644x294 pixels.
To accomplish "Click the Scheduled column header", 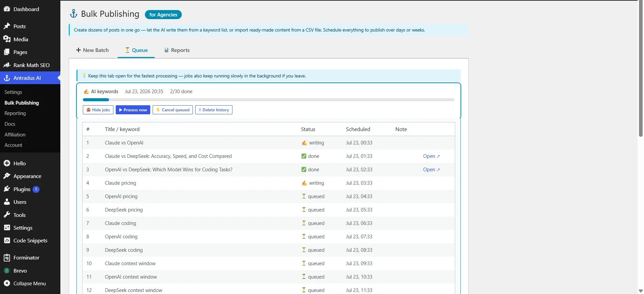I will [x=358, y=129].
